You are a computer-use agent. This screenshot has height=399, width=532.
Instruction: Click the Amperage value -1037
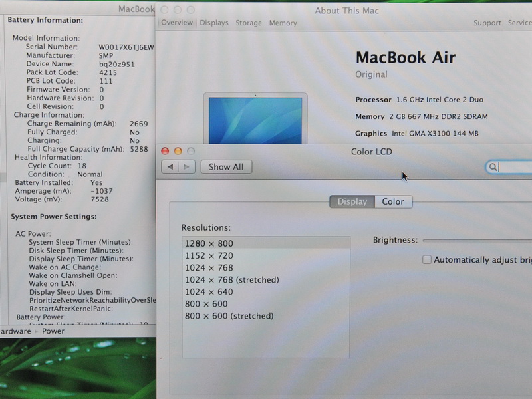(102, 191)
